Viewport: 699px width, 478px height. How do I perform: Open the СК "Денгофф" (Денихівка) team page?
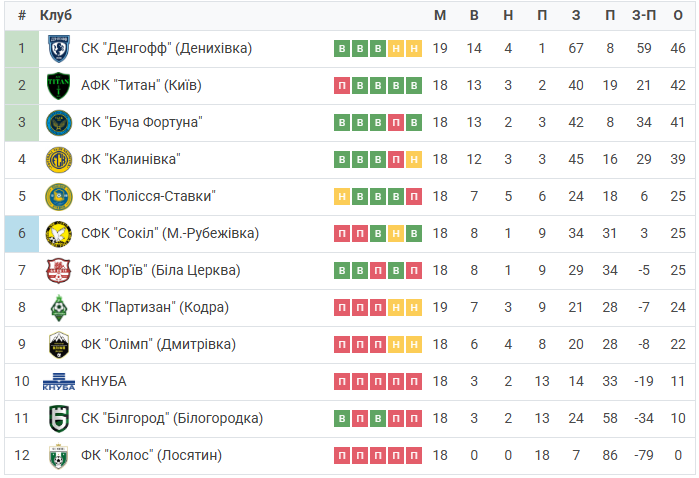[166, 48]
